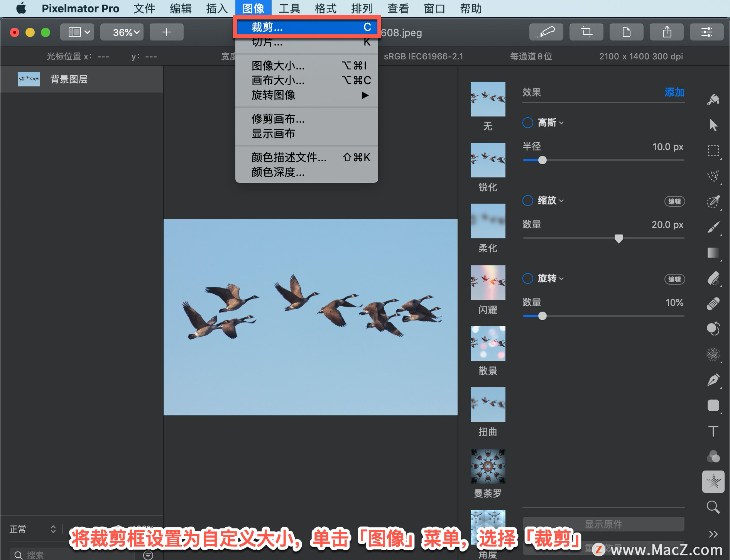Viewport: 730px width, 560px height.
Task: Click 编辑 button for 缩放 effect
Action: pyautogui.click(x=674, y=201)
